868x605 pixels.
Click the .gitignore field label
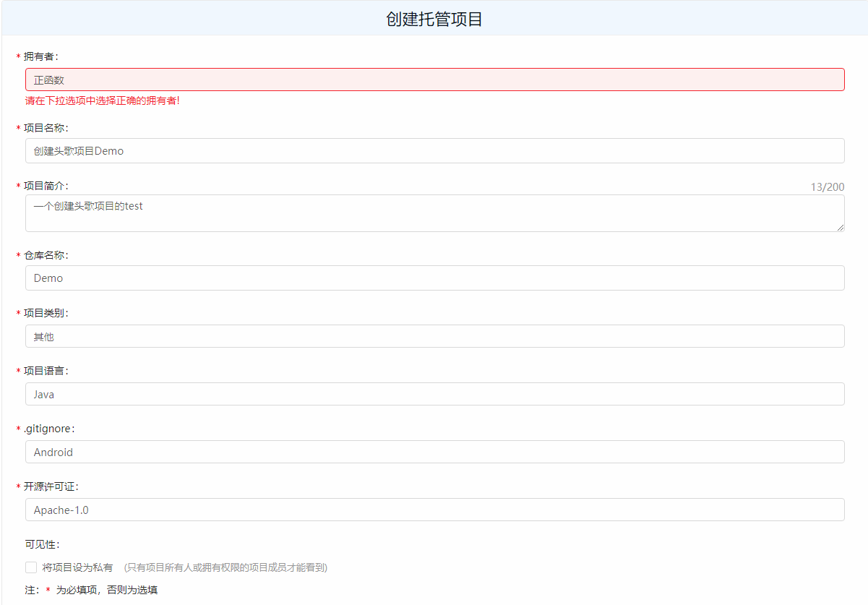[49, 429]
